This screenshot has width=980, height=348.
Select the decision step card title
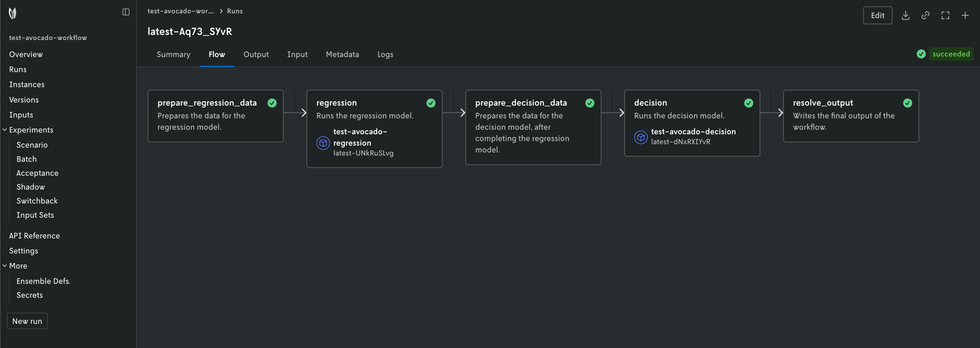click(650, 103)
